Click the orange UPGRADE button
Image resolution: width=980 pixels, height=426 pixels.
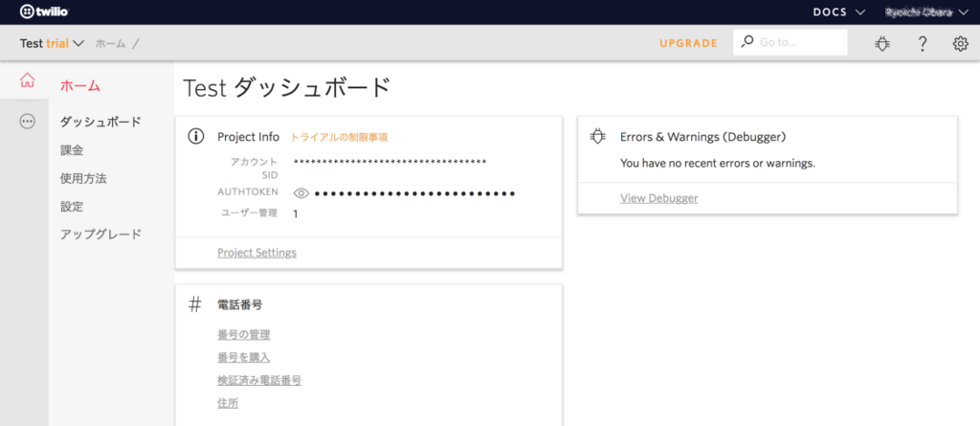[688, 43]
